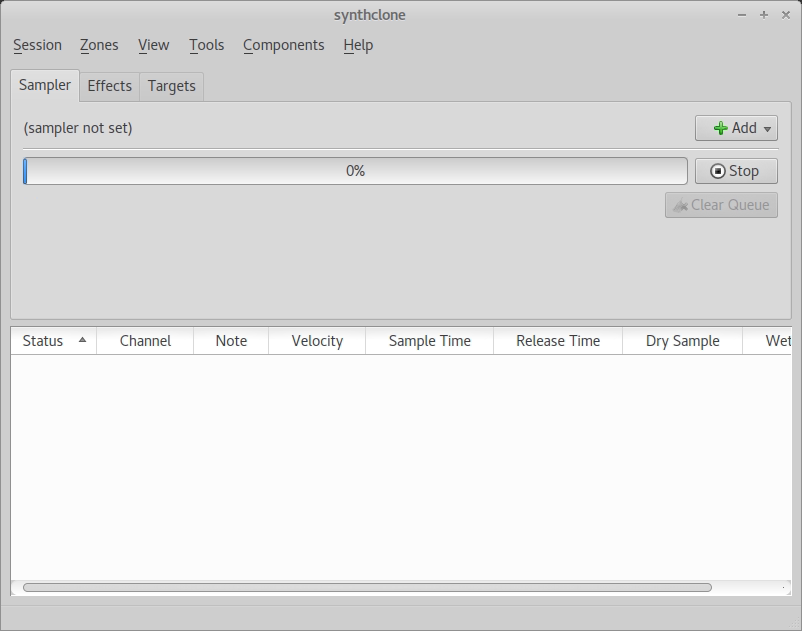The height and width of the screenshot is (631, 802).
Task: Click the Note column header
Action: pyautogui.click(x=231, y=341)
